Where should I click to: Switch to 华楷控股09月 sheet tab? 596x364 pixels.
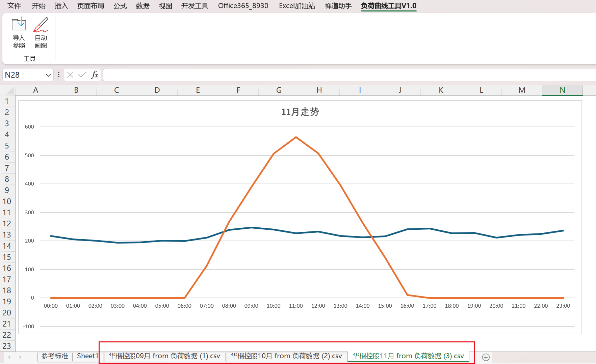point(164,356)
